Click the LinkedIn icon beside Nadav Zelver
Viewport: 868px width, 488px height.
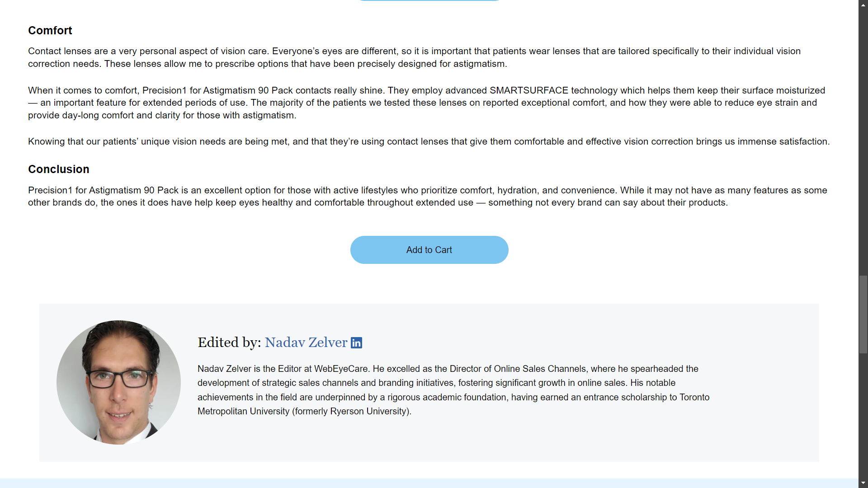pyautogui.click(x=356, y=343)
